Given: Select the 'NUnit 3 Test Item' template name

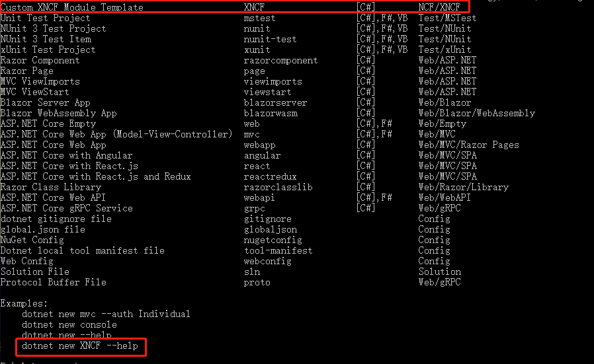Looking at the screenshot, I should point(46,39).
